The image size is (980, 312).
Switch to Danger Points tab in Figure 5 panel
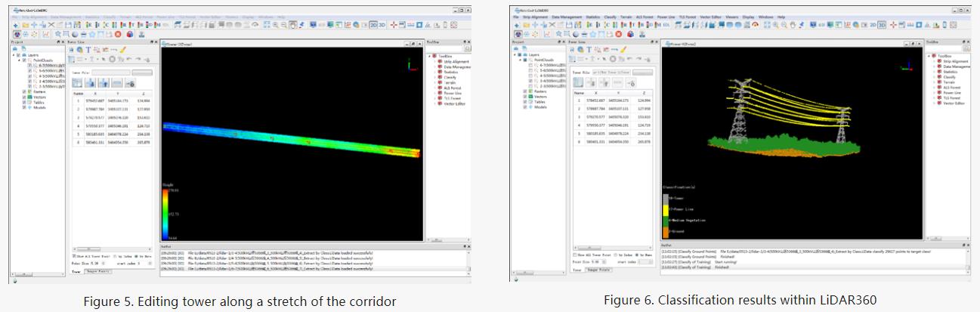(98, 271)
